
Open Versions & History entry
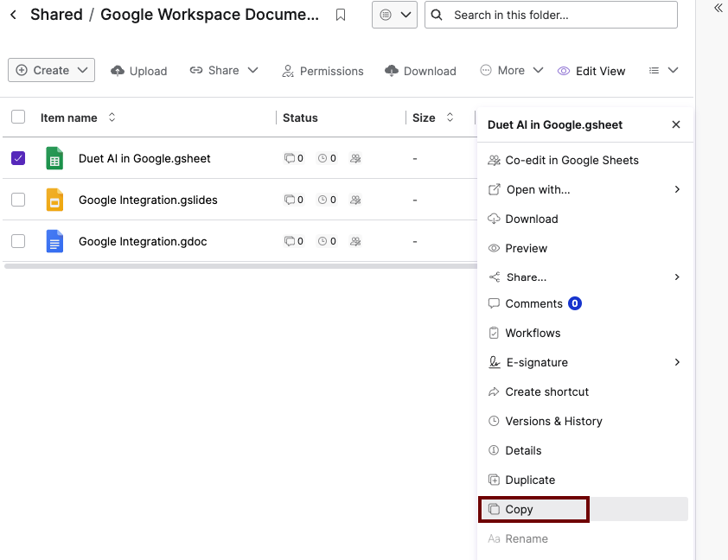tap(585, 421)
